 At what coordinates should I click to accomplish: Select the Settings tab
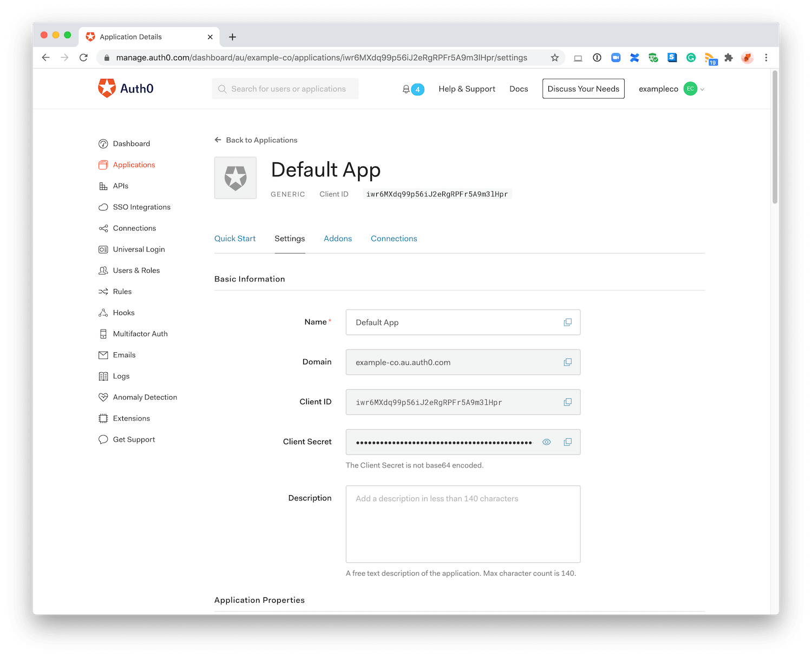click(x=290, y=239)
